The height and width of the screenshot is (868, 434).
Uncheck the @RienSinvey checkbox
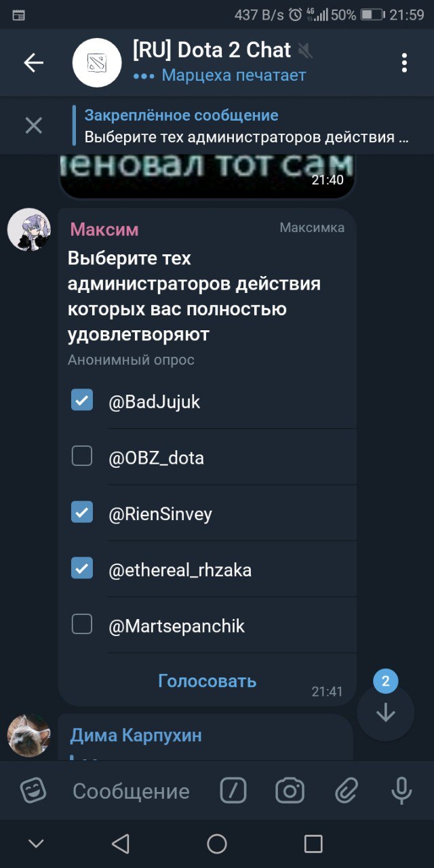coord(82,513)
